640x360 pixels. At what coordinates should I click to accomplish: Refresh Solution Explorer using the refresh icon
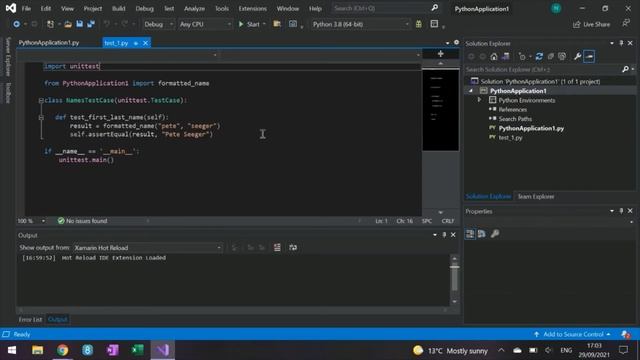(539, 57)
